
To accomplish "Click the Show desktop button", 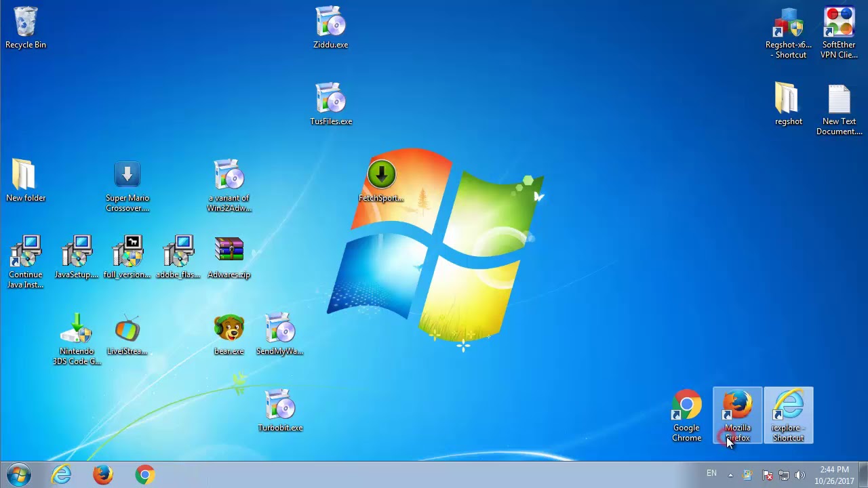I will pyautogui.click(x=863, y=475).
